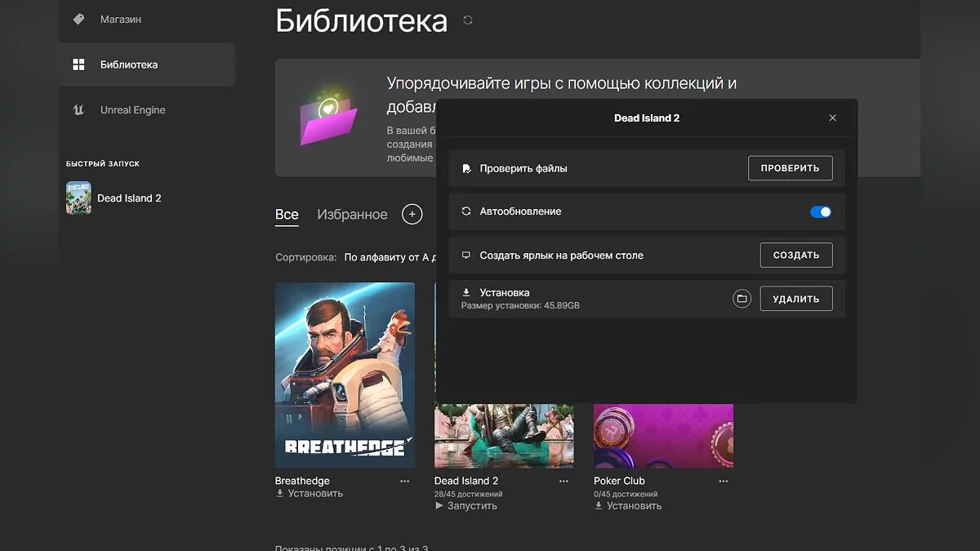Screen dimensions: 980x551
Task: Open Unreal Engine in the sidebar
Action: point(133,110)
